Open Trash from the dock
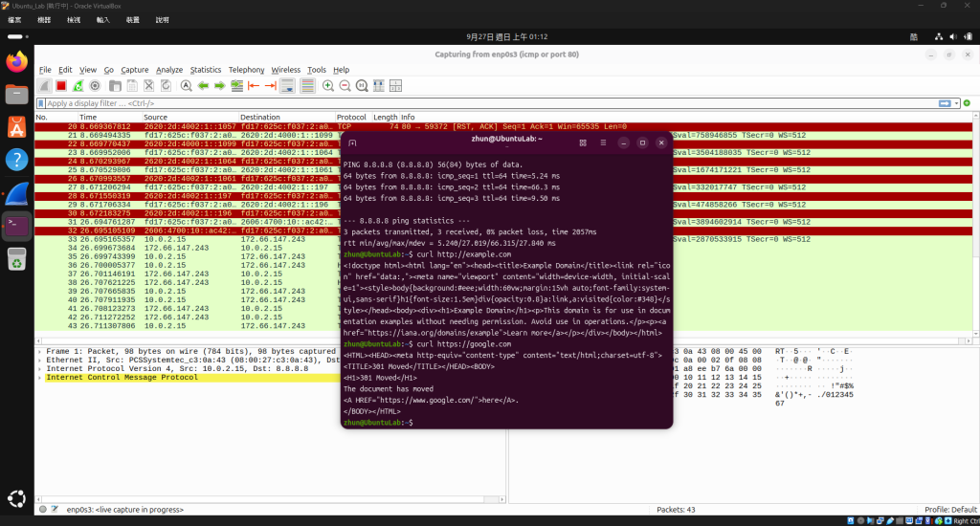 coord(17,258)
